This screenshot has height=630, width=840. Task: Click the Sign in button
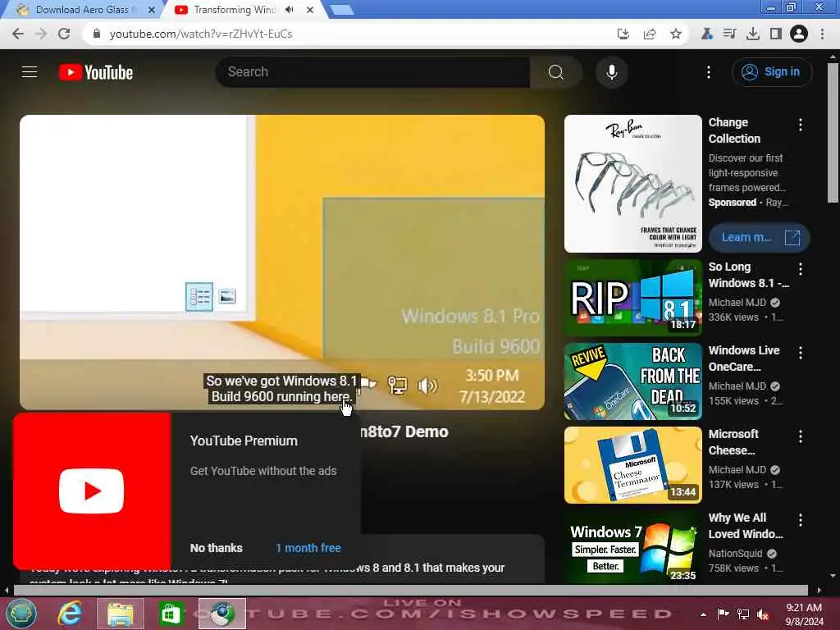[771, 72]
